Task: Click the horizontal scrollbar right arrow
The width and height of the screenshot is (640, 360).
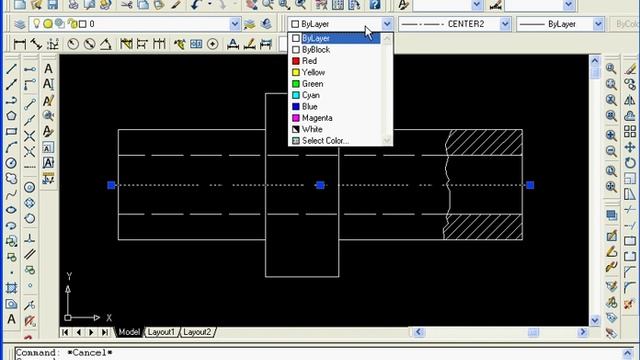Action: (582, 332)
